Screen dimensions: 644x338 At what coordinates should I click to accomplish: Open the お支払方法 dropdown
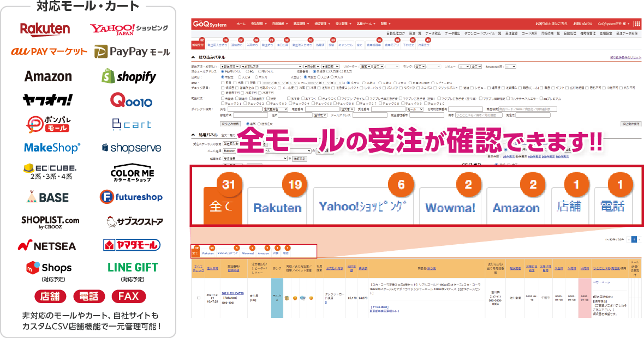pos(271,67)
